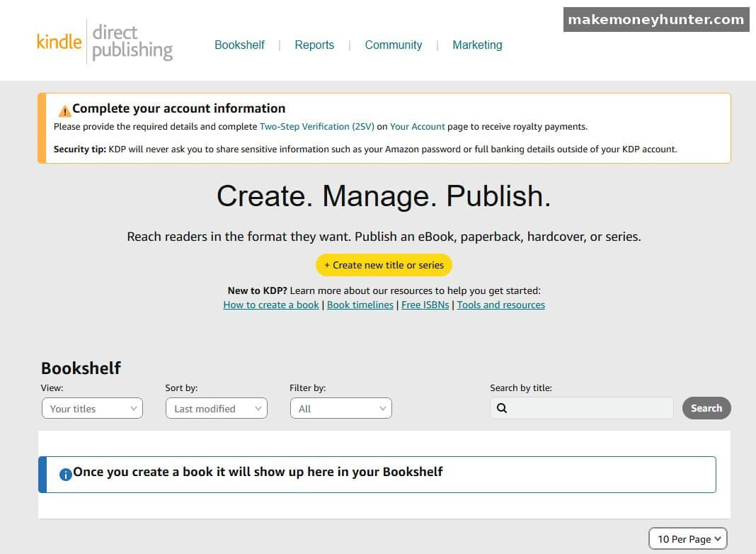This screenshot has height=554, width=756.
Task: Open the Your Account link
Action: click(x=417, y=126)
